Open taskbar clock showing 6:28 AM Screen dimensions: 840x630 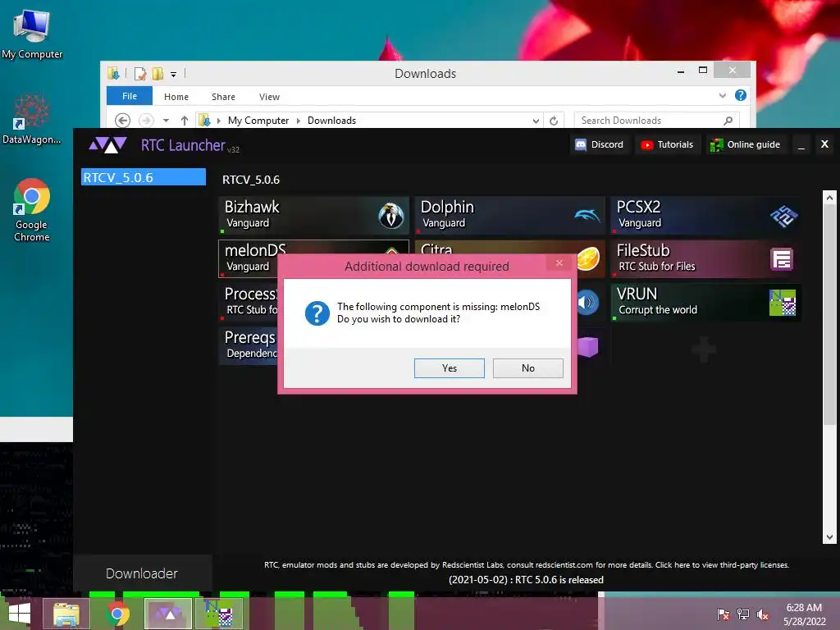point(804,614)
